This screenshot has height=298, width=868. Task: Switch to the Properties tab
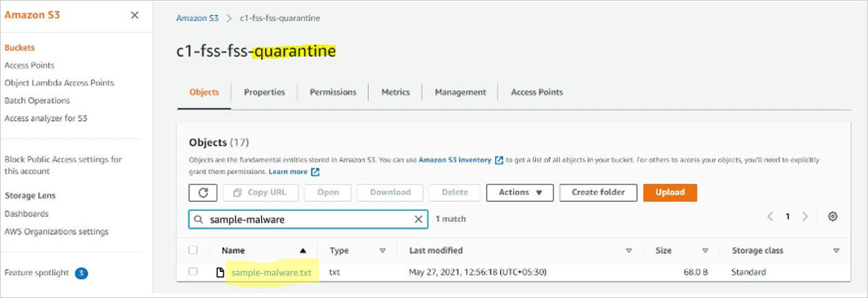coord(264,92)
